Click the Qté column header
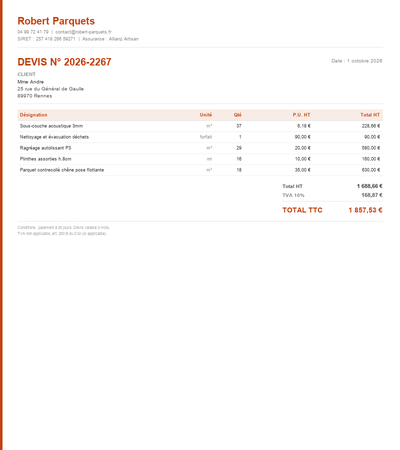The height and width of the screenshot is (450, 400). click(237, 115)
